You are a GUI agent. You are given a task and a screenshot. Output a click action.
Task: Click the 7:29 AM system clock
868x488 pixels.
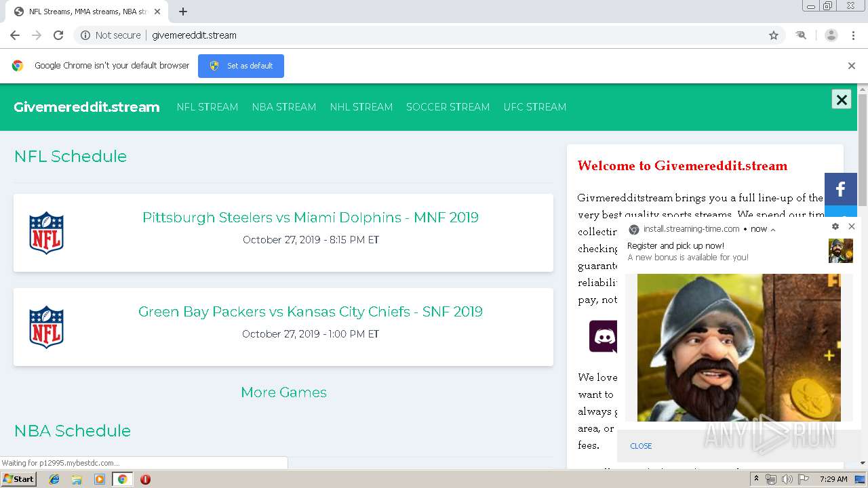pos(833,479)
